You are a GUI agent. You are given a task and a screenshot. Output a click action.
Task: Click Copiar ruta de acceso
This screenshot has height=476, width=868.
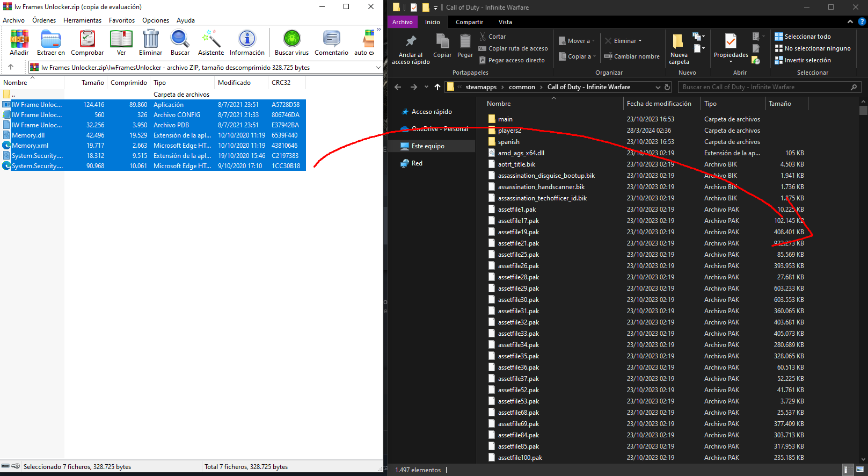click(513, 48)
